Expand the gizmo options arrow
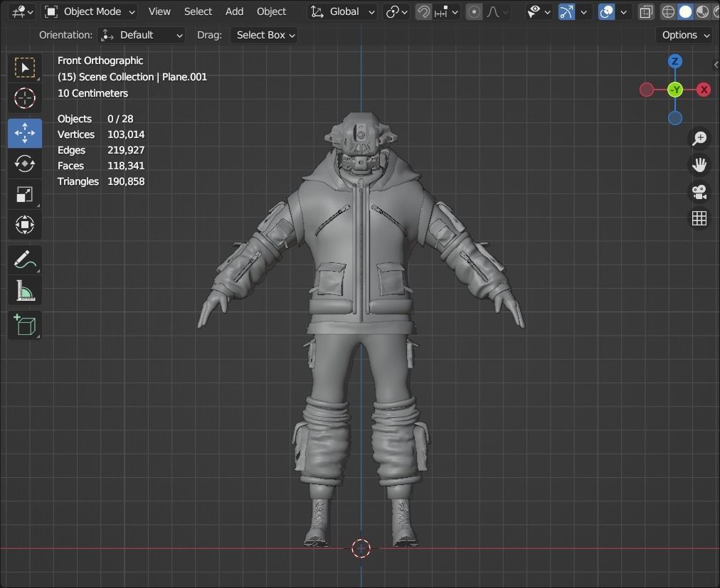The width and height of the screenshot is (720, 588). [583, 12]
